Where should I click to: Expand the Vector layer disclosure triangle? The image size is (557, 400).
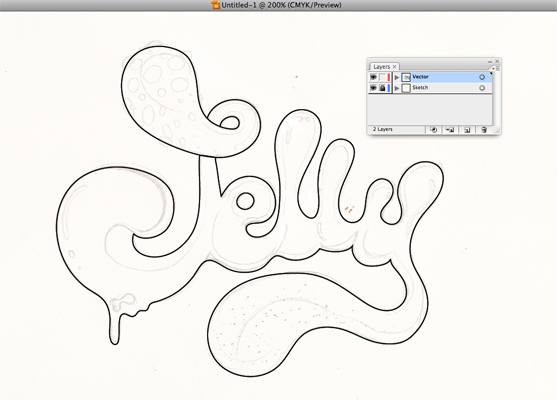pyautogui.click(x=397, y=77)
